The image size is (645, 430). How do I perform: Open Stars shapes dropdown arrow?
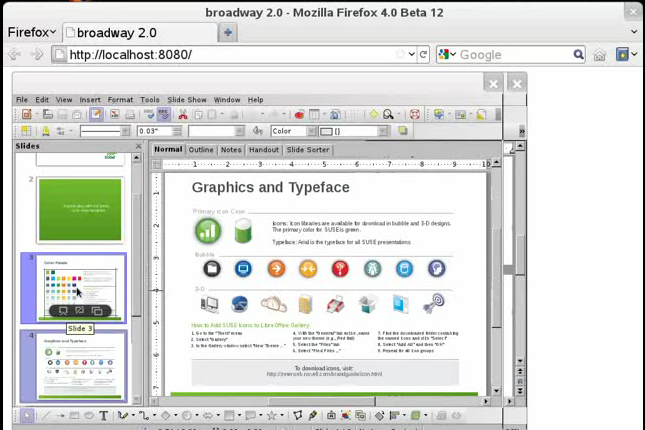tap(282, 416)
